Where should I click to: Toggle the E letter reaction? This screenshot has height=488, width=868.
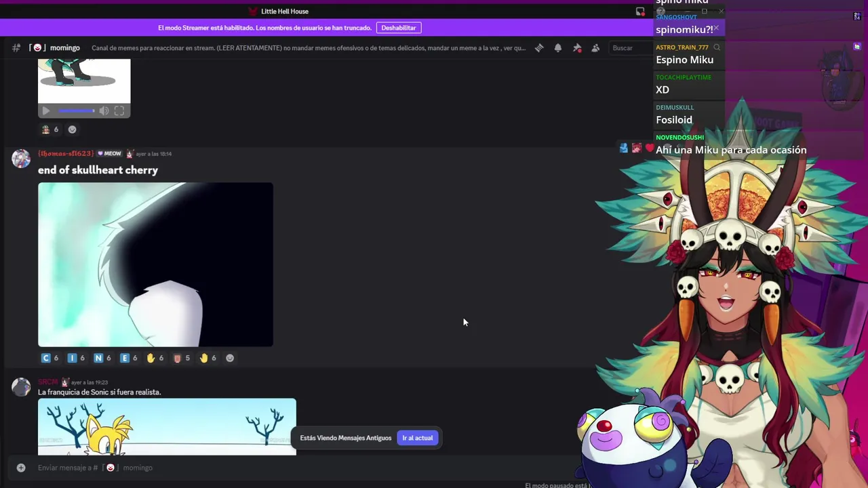[129, 358]
